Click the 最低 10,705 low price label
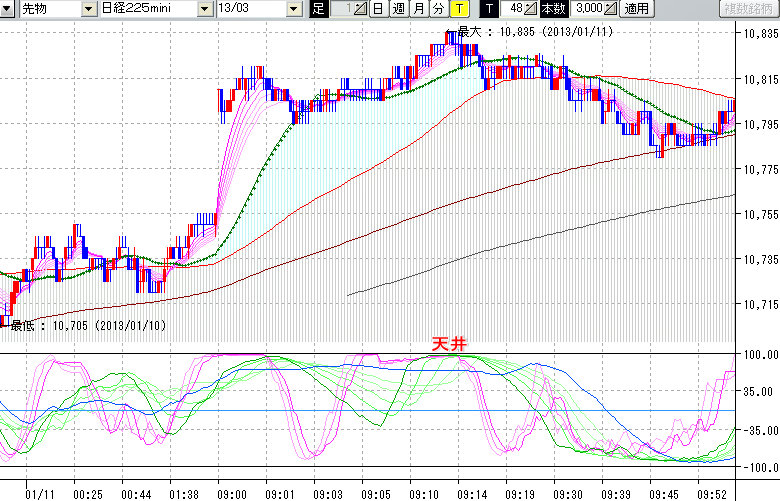The height and width of the screenshot is (501, 780). click(x=88, y=325)
